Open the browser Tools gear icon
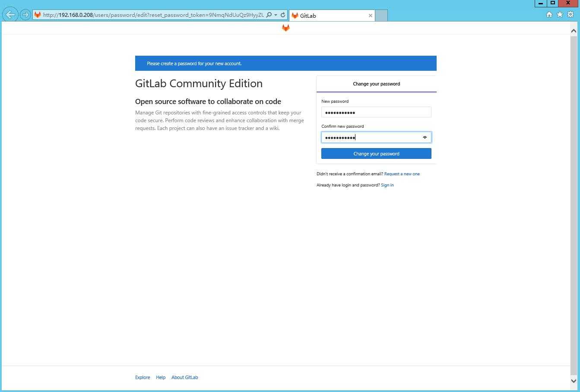Image resolution: width=580 pixels, height=392 pixels. [570, 15]
